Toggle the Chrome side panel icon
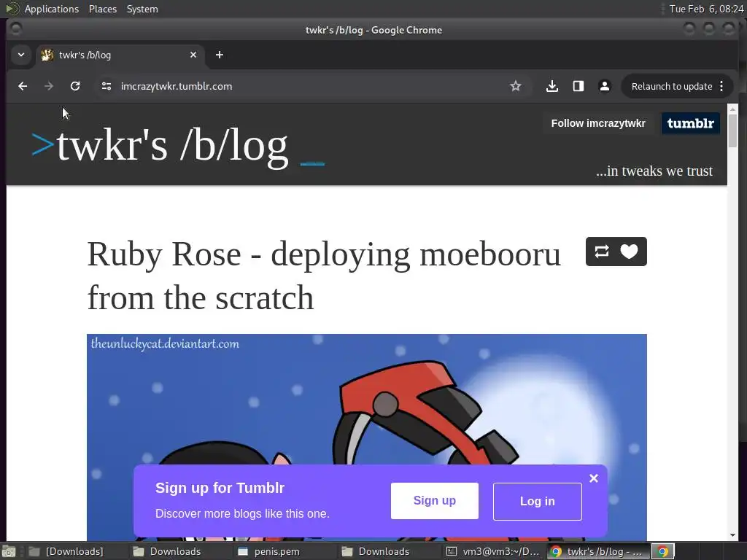Viewport: 747px width, 560px height. coord(578,86)
